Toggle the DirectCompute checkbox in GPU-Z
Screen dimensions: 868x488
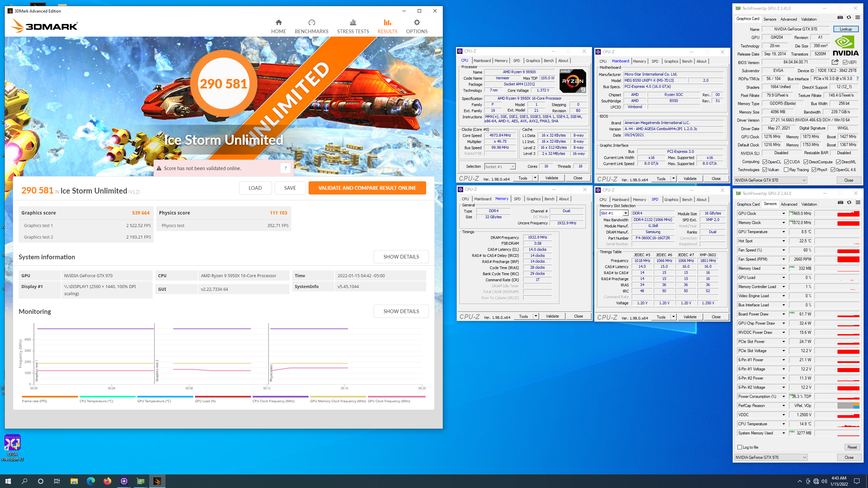[806, 162]
